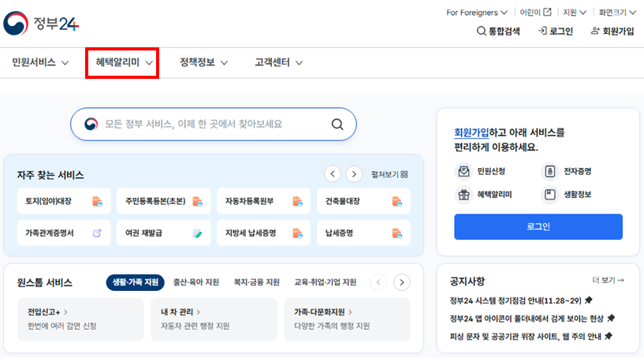Expand the list with 펼쳐보기
This screenshot has height=358, width=644.
389,174
